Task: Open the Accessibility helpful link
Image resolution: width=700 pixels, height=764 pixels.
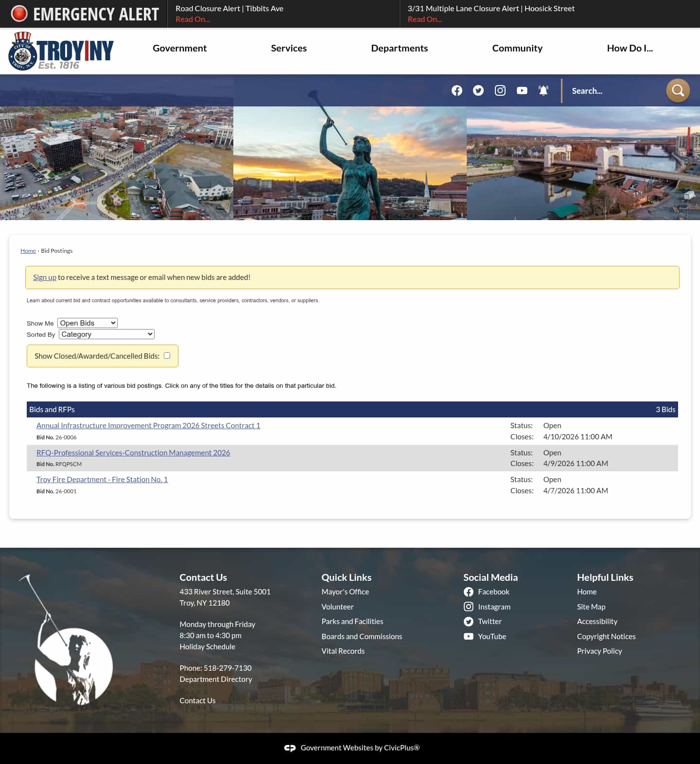Action: coord(597,622)
